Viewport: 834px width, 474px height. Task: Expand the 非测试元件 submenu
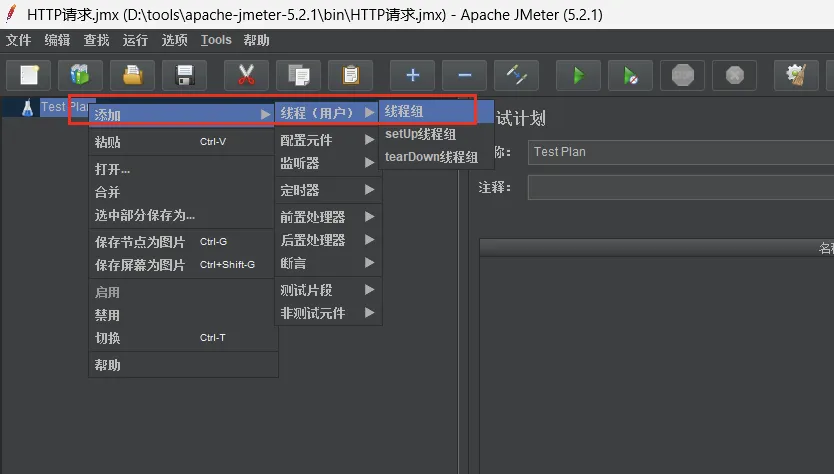coord(328,313)
